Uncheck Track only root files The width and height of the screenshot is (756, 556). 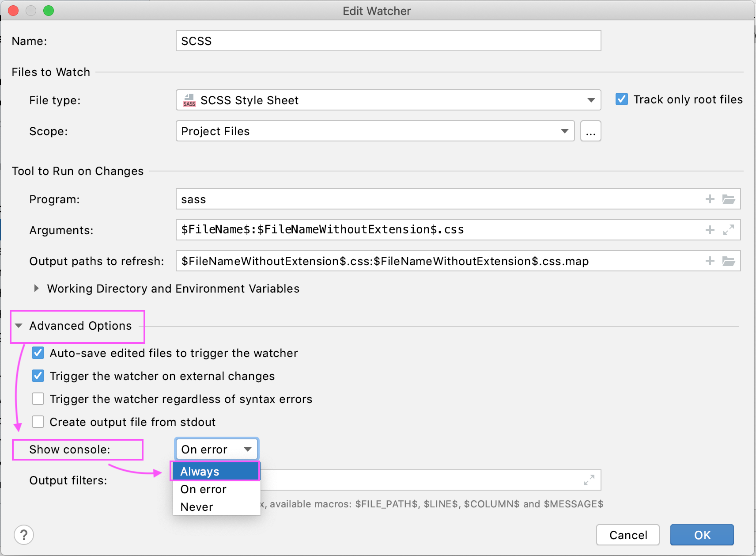pos(622,99)
